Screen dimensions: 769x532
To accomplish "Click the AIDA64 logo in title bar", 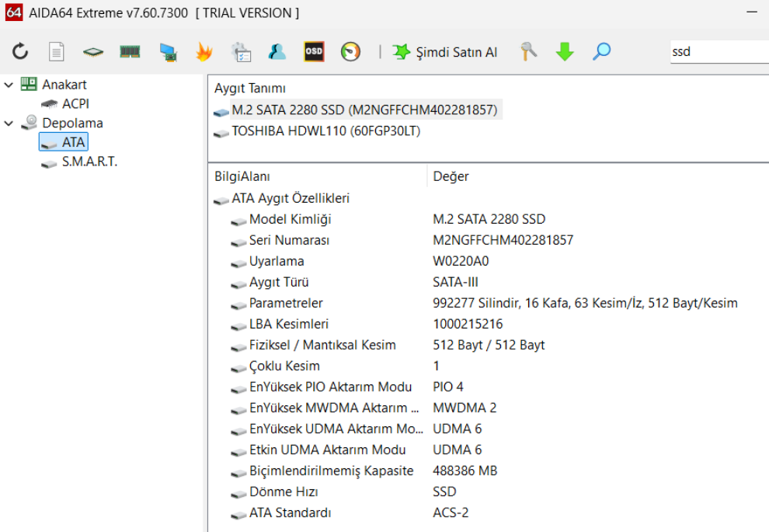I will tap(14, 12).
